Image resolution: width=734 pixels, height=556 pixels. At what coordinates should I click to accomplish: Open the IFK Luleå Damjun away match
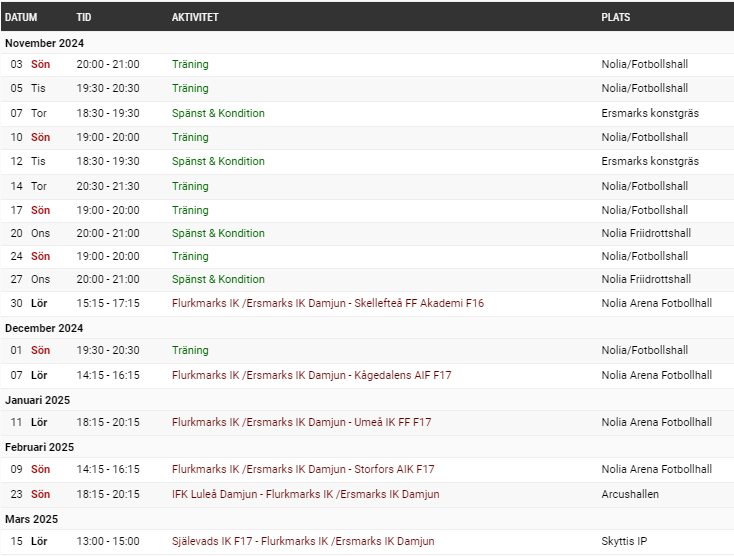tap(306, 494)
